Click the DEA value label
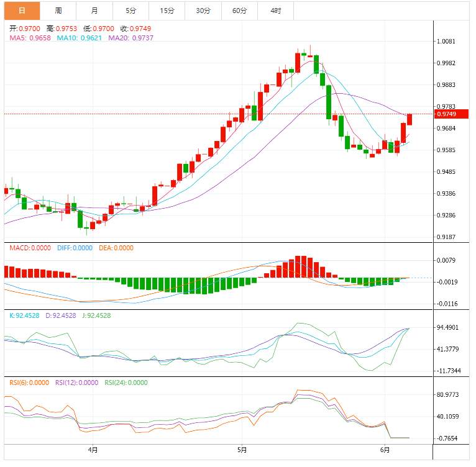The height and width of the screenshot is (467, 476). click(x=115, y=248)
